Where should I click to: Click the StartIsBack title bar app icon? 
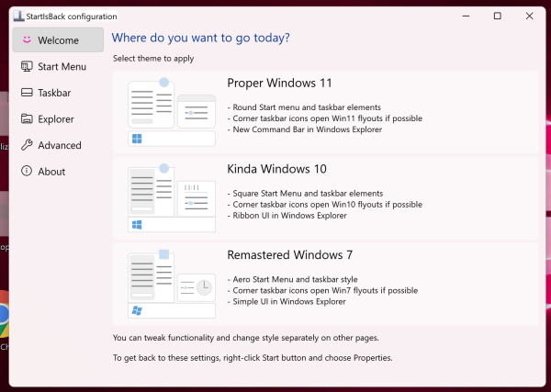(x=17, y=16)
